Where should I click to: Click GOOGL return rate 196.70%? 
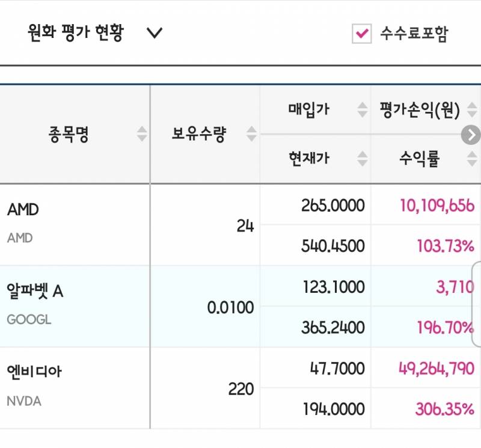[x=446, y=328]
